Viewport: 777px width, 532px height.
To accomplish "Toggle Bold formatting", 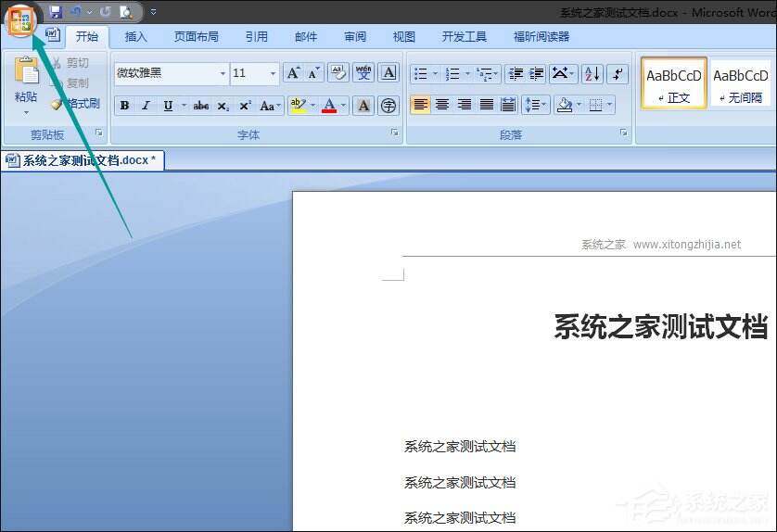I will (124, 106).
